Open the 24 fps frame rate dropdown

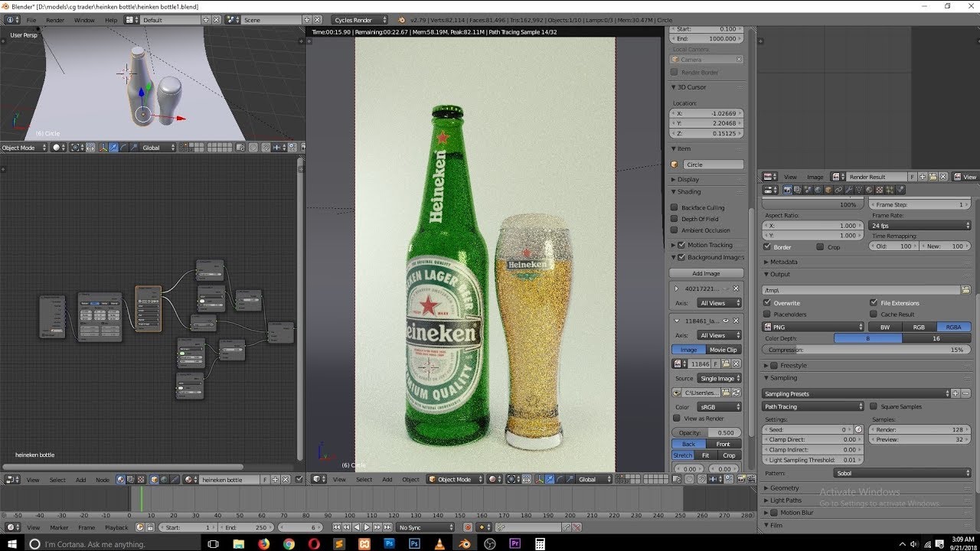pos(920,226)
